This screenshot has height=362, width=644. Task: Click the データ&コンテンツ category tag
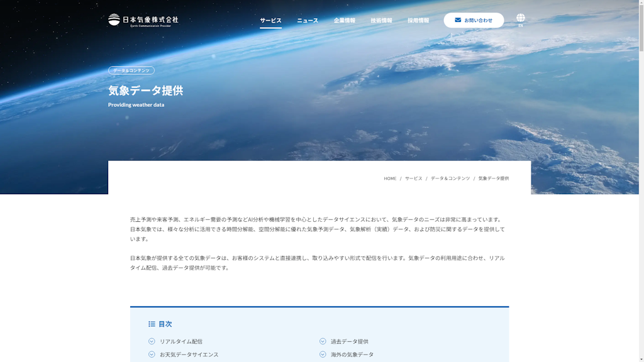(131, 70)
